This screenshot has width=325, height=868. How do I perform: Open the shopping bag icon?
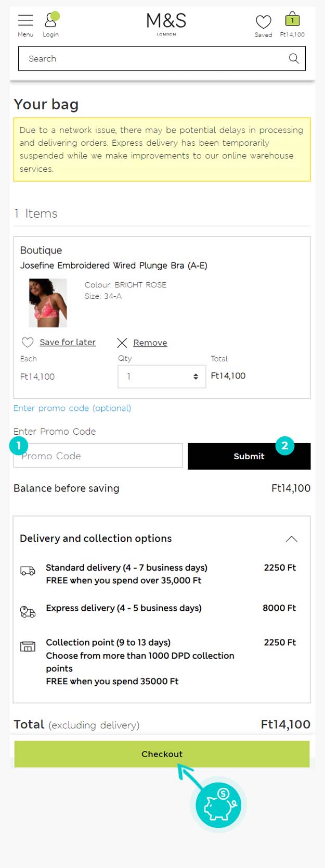tap(292, 20)
